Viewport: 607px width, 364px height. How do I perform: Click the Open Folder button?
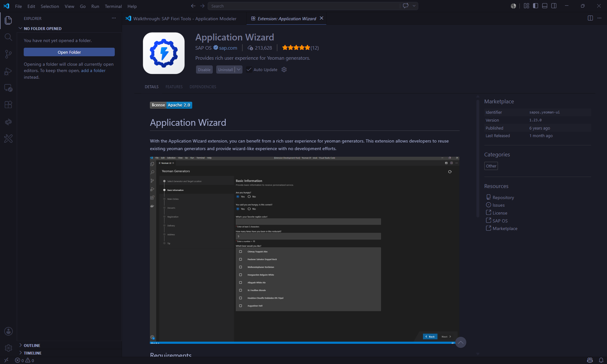(69, 52)
